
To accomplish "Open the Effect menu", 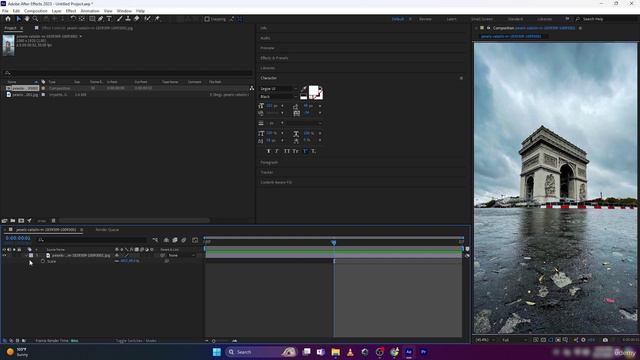I will 71,11.
